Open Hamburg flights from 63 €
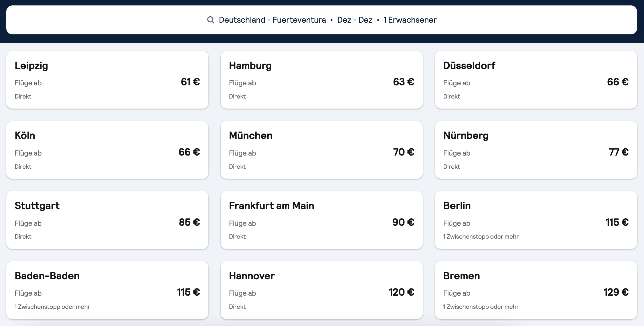644x326 pixels. point(321,80)
